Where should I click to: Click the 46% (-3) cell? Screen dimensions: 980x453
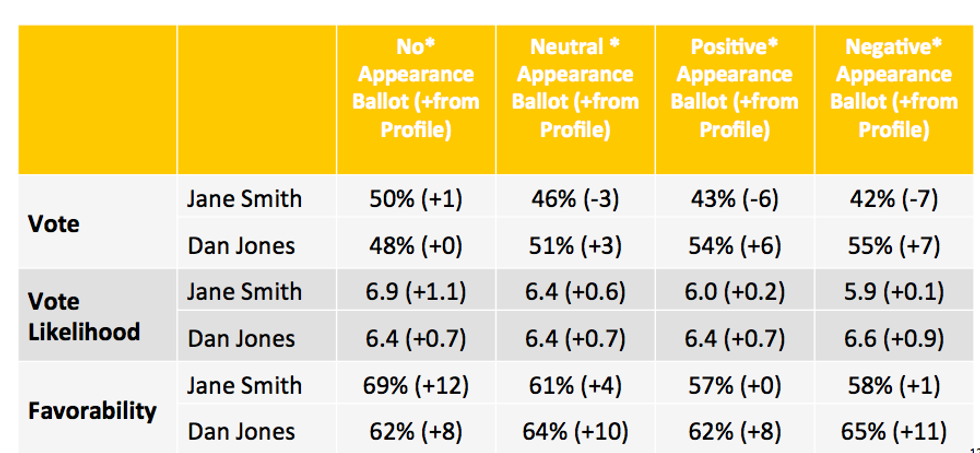(x=576, y=200)
